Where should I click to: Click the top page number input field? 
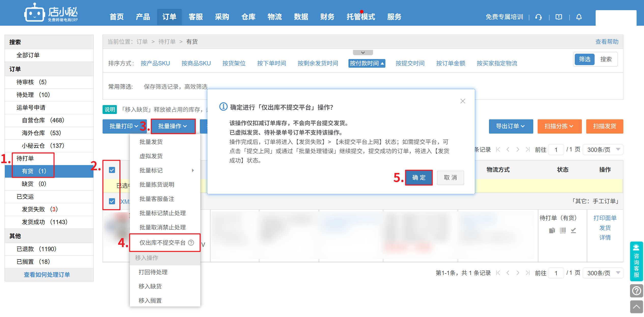(x=556, y=150)
